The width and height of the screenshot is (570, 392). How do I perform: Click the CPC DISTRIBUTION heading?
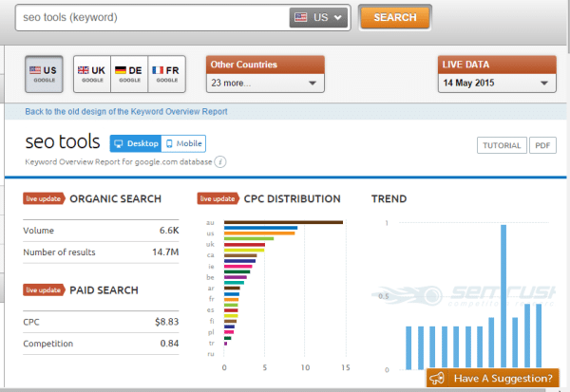coord(293,198)
